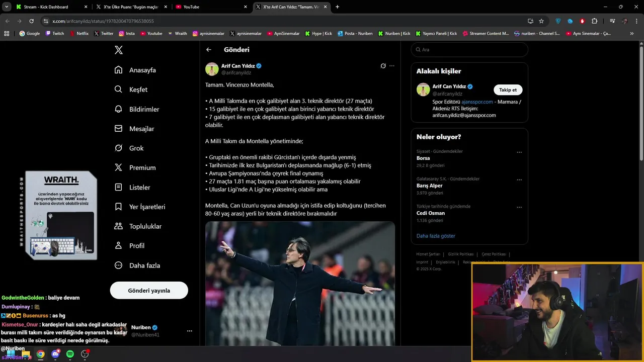Open Listeler in the sidebar
Image resolution: width=644 pixels, height=362 pixels.
click(132, 187)
